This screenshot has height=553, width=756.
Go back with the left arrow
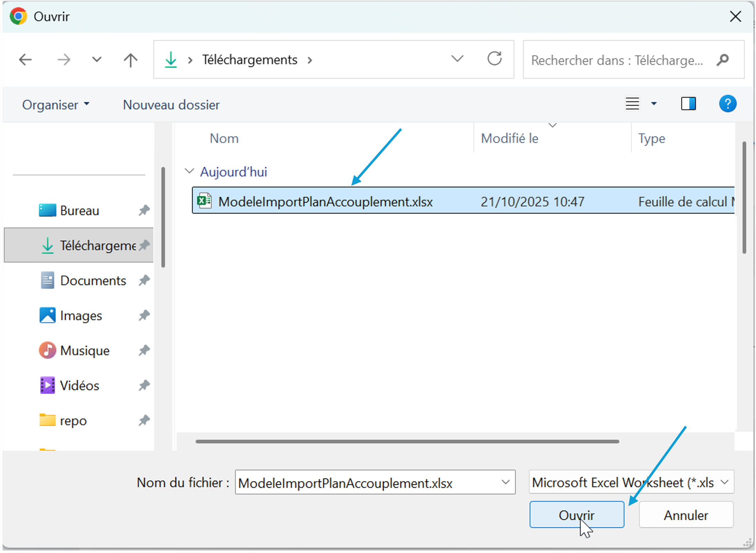(25, 60)
